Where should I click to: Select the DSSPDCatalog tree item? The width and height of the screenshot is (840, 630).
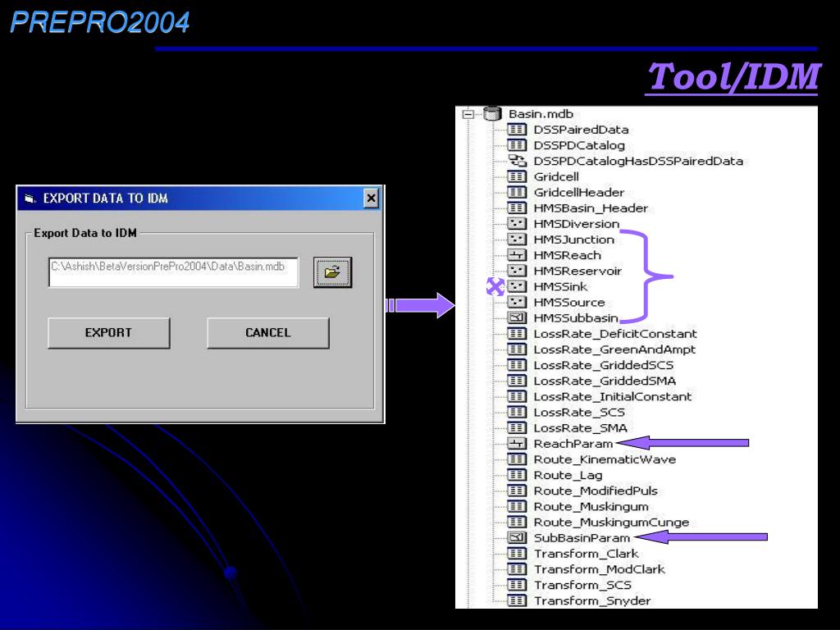click(x=579, y=145)
